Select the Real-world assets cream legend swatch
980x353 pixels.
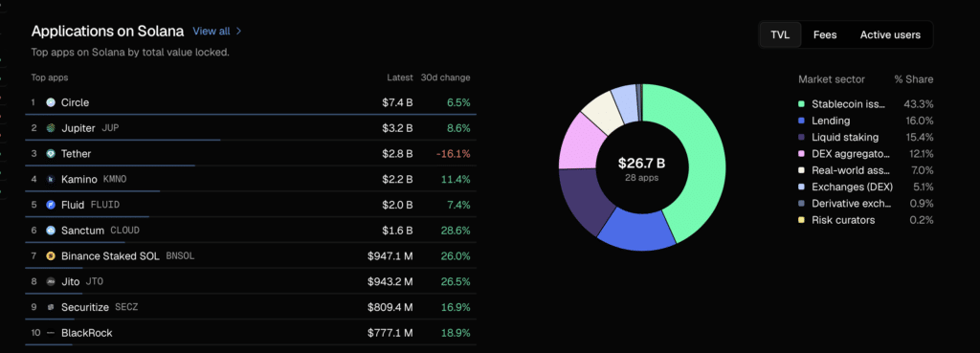(x=801, y=170)
